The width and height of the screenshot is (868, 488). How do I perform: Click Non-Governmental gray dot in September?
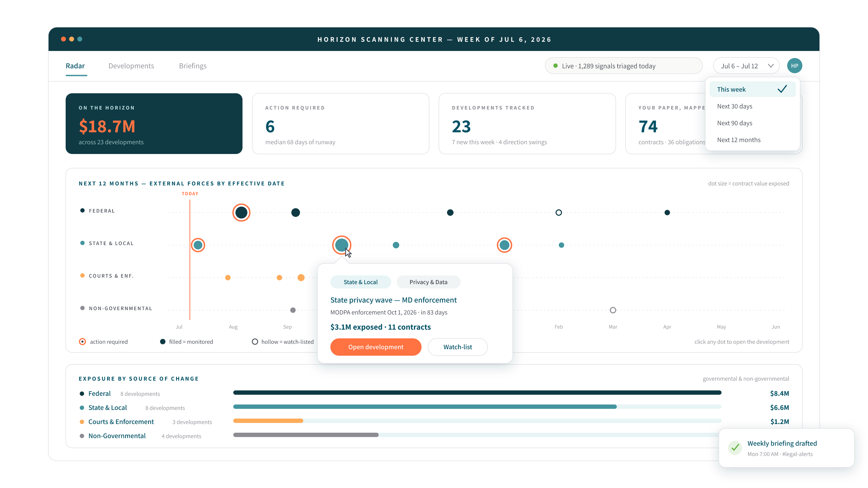click(293, 310)
